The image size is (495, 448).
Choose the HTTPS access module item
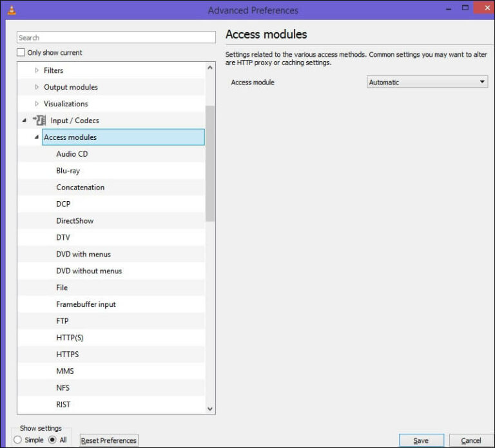(67, 355)
